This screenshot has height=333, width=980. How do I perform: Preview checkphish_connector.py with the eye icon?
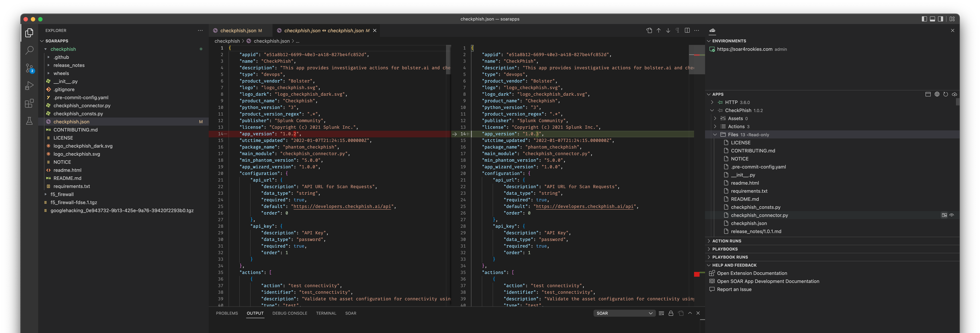point(951,215)
